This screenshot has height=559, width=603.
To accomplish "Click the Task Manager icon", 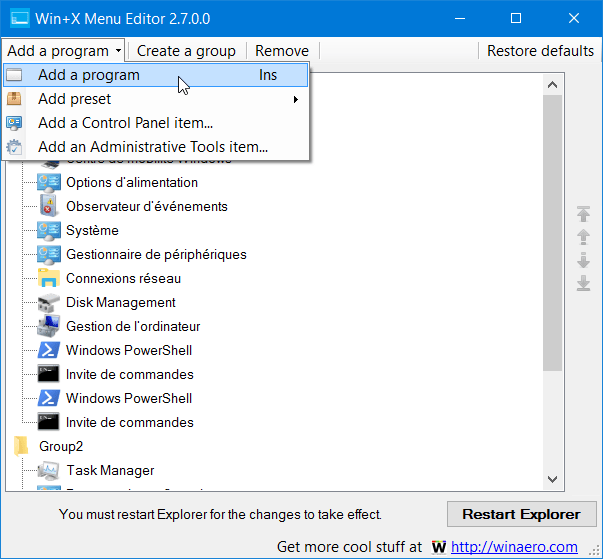I will pos(48,470).
